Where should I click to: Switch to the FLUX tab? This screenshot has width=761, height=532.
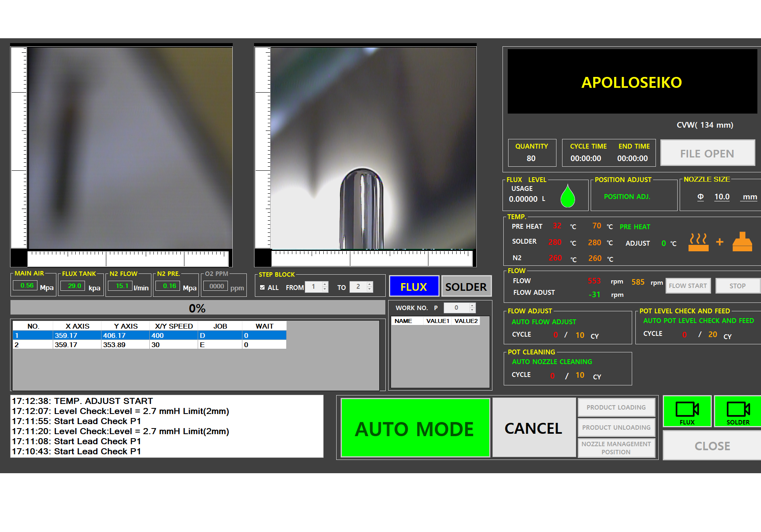(x=414, y=286)
